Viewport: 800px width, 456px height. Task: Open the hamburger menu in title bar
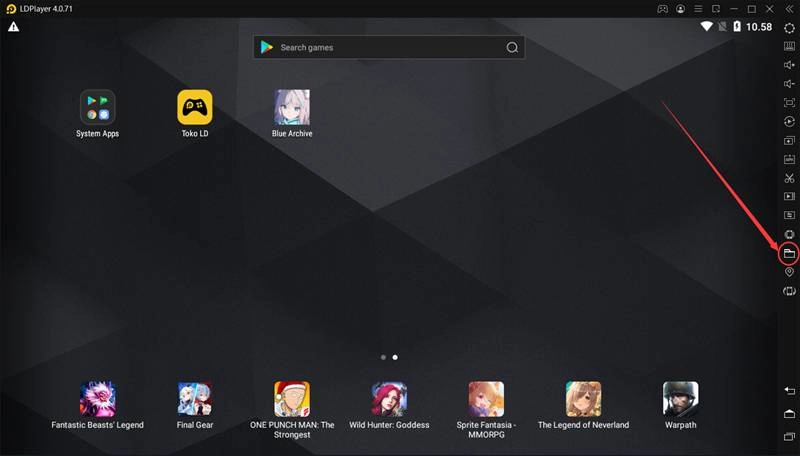(698, 9)
